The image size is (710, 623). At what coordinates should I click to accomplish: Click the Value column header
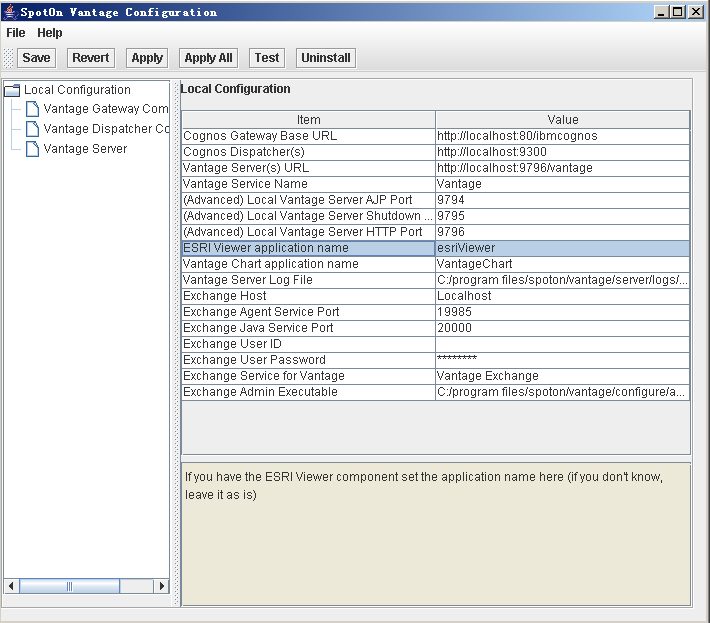click(562, 120)
